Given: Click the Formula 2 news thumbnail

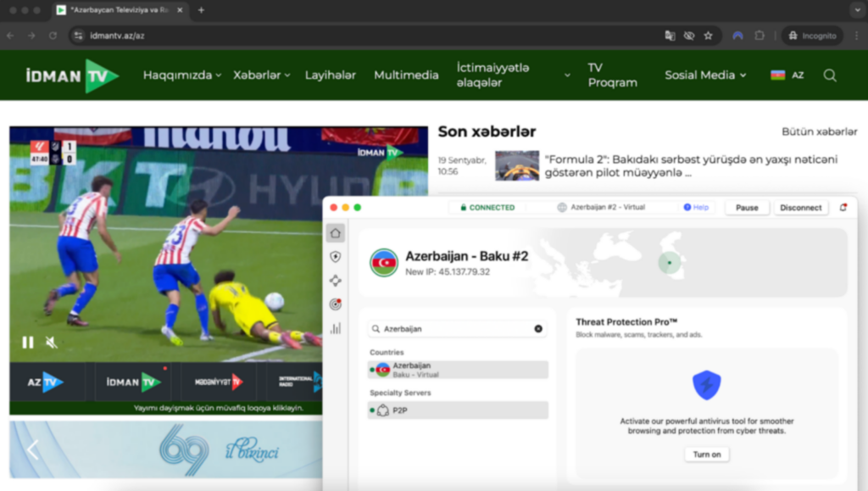Looking at the screenshot, I should (517, 165).
